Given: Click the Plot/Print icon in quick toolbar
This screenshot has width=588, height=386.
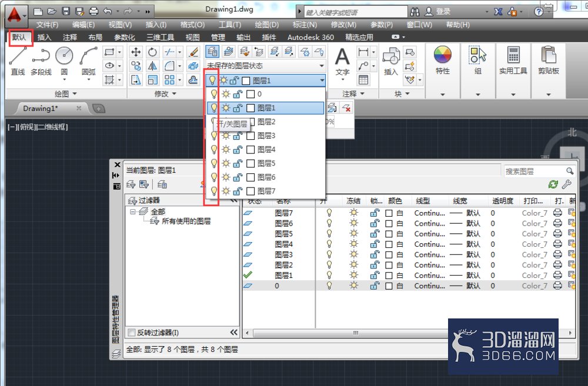Looking at the screenshot, I should pyautogui.click(x=93, y=11).
